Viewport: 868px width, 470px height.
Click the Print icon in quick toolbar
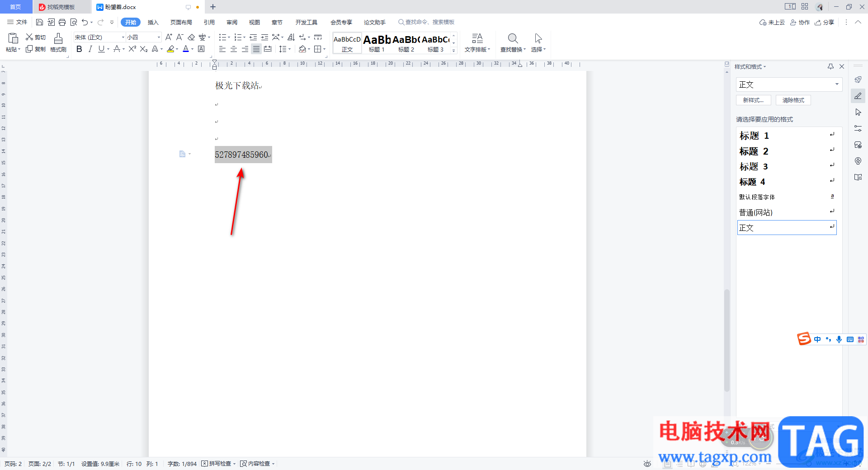pyautogui.click(x=62, y=22)
